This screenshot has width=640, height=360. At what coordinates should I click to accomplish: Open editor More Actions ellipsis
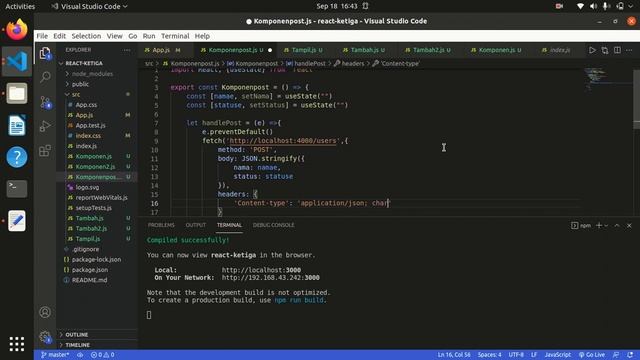coord(629,50)
